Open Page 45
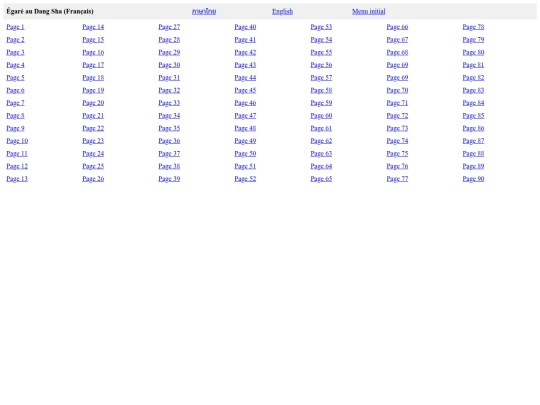 (x=245, y=90)
